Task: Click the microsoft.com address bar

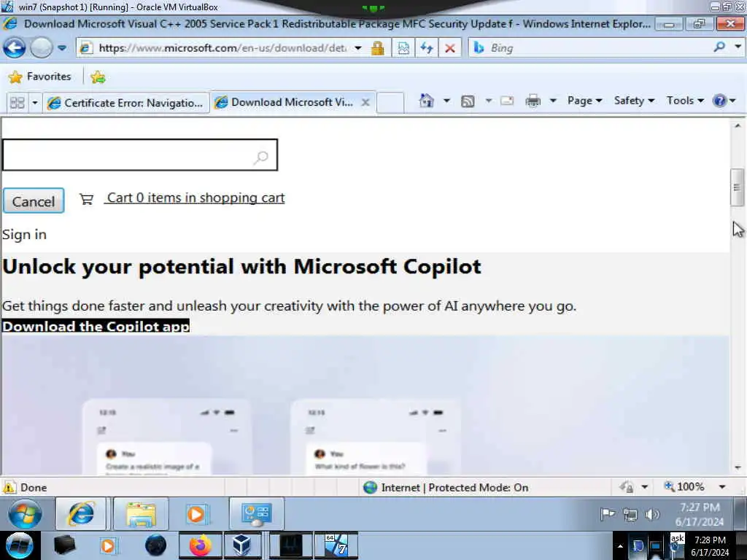Action: click(222, 47)
